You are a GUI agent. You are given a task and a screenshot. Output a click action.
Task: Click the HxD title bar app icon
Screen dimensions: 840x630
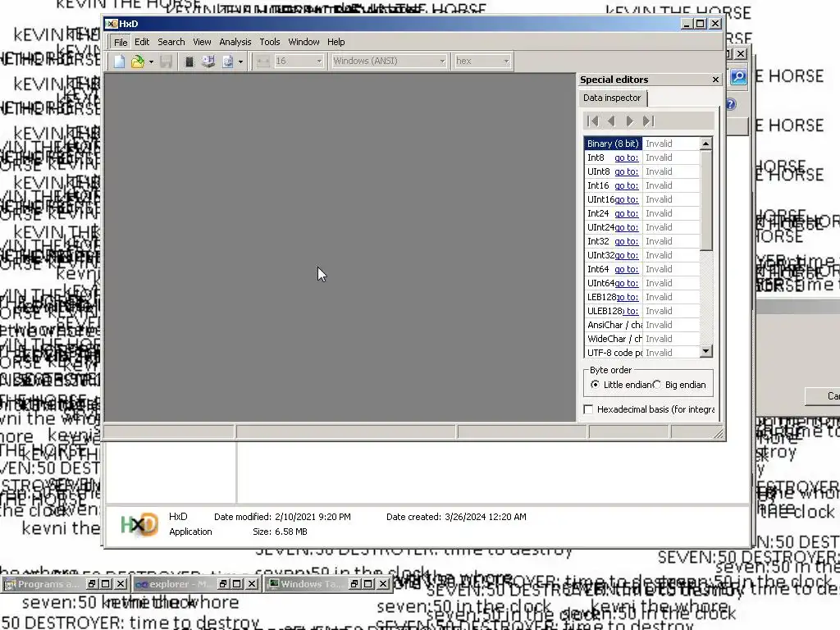tap(111, 24)
